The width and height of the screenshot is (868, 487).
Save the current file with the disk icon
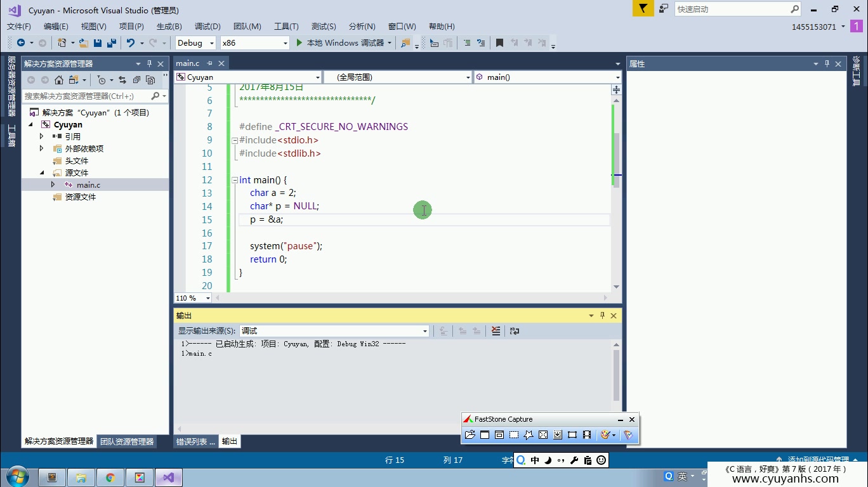pyautogui.click(x=98, y=42)
